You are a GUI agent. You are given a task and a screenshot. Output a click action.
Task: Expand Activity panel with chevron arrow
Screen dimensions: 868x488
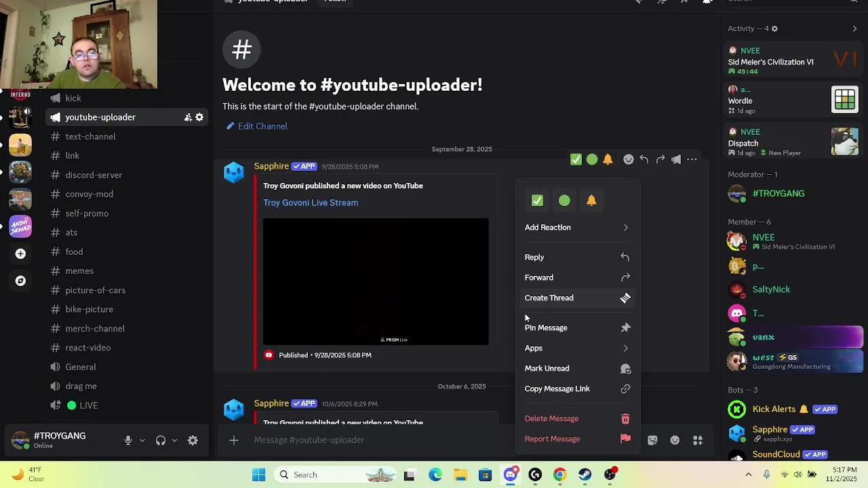(x=854, y=28)
